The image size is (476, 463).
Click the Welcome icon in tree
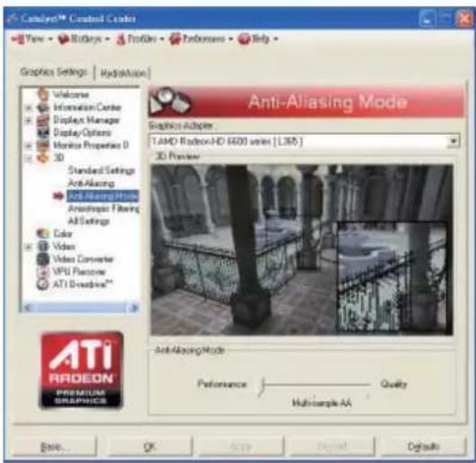tap(43, 94)
